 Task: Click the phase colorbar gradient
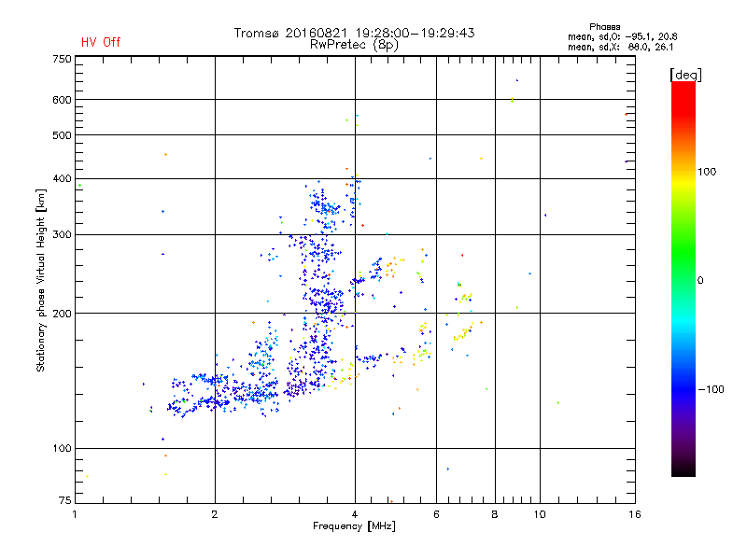(x=684, y=278)
